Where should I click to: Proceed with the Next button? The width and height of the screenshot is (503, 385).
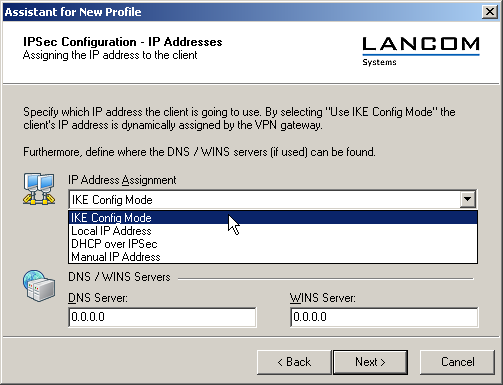coord(370,362)
